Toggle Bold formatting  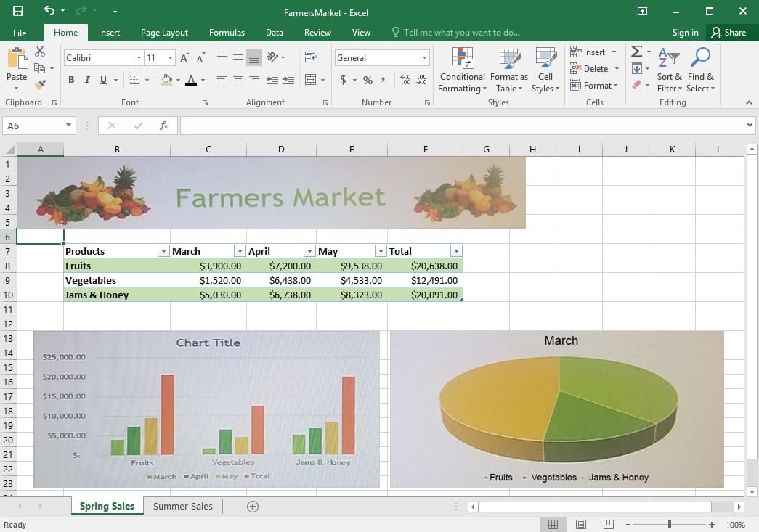coord(71,80)
